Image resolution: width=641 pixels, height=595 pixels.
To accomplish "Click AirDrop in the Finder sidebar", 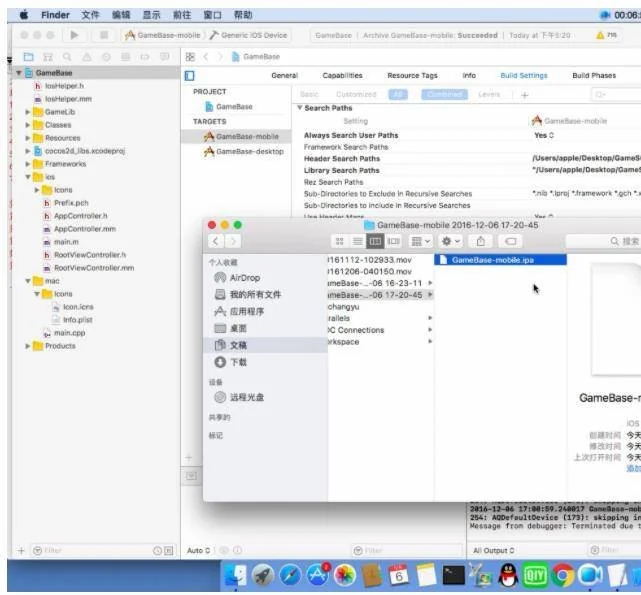I will [x=244, y=278].
